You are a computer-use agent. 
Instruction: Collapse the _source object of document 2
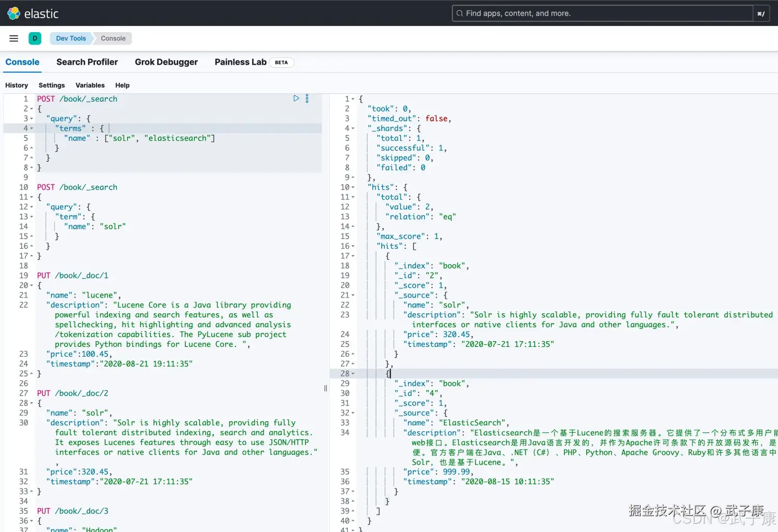tap(353, 295)
